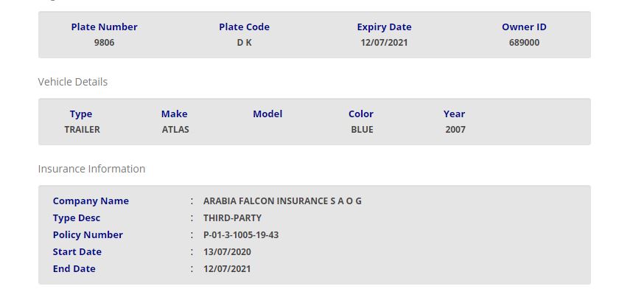The image size is (644, 303).
Task: Click the Plate Number value 9806
Action: pos(104,43)
